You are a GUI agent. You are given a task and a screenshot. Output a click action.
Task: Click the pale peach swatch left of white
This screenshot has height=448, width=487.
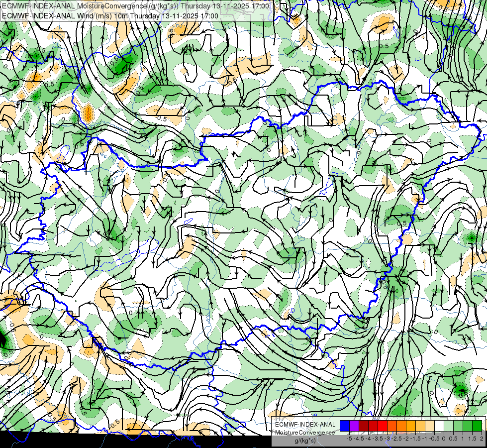coord(430,426)
